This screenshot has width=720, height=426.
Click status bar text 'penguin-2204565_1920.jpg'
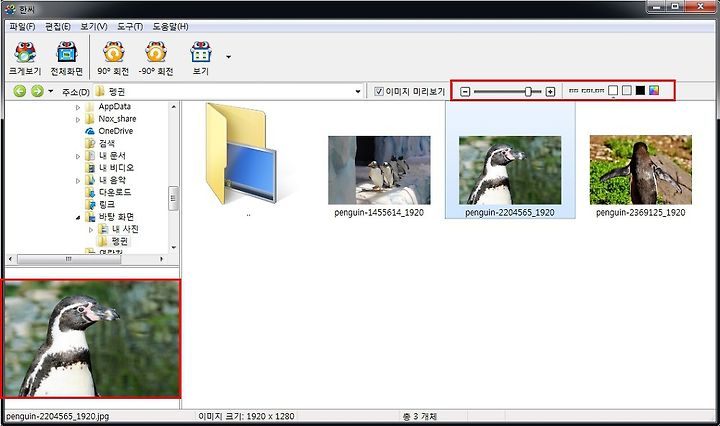pos(57,416)
